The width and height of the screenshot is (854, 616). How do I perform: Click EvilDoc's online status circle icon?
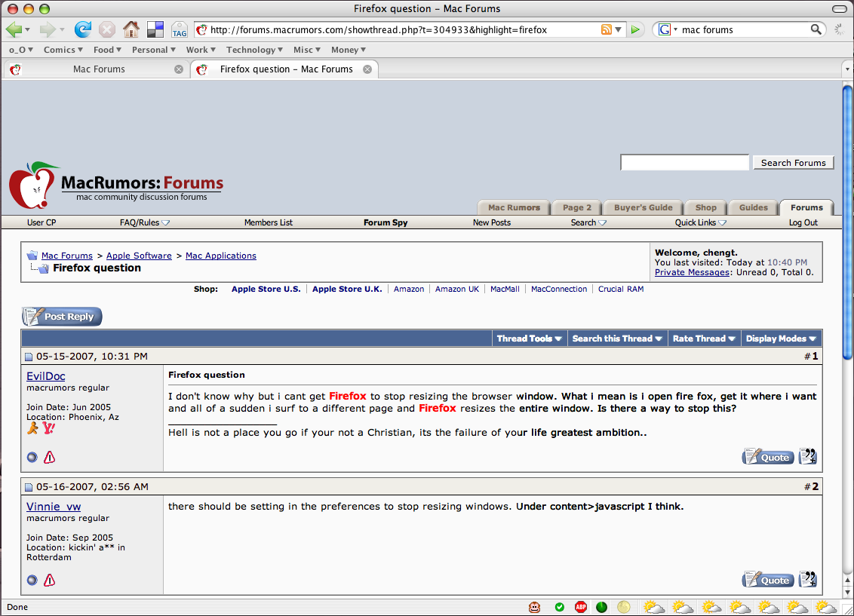click(32, 458)
